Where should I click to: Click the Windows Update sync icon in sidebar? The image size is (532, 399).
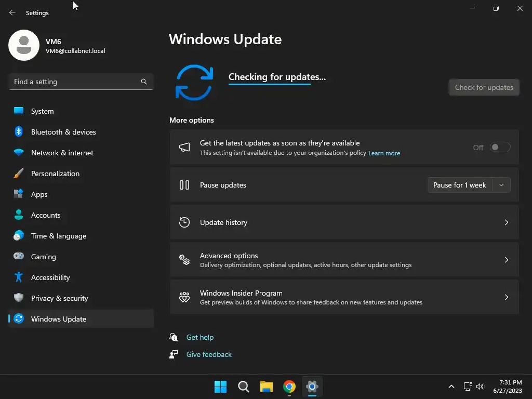[x=19, y=318]
